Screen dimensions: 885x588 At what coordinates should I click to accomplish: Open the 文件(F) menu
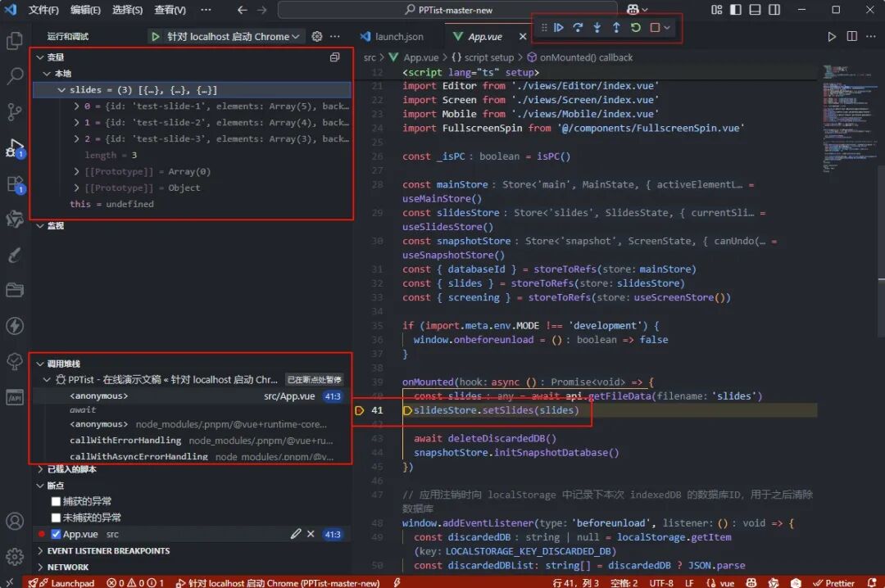coord(43,10)
